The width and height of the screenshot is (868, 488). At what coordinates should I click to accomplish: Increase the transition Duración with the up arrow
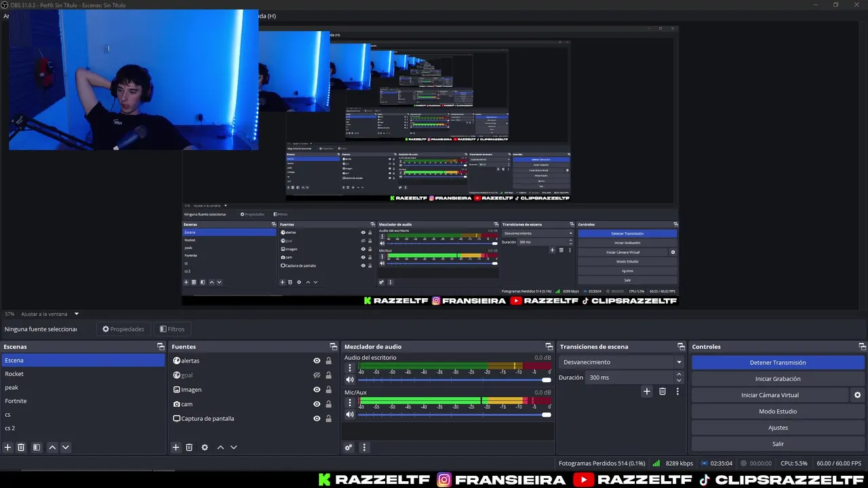click(x=679, y=374)
